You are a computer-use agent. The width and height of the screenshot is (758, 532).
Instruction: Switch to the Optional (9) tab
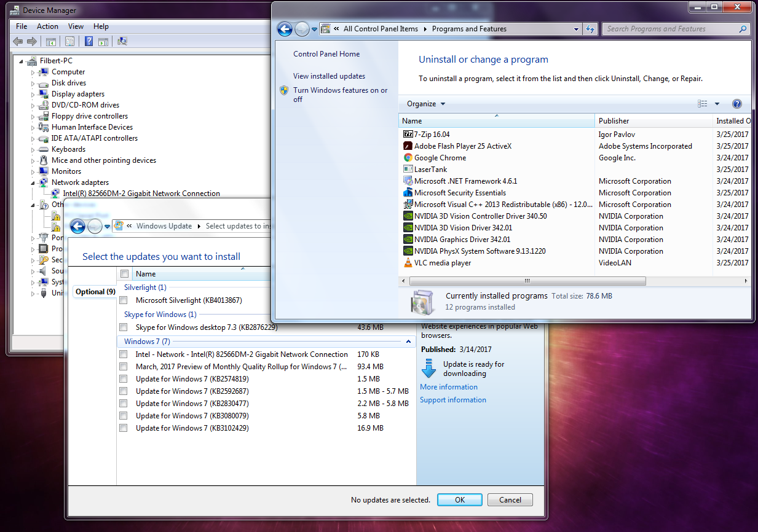pos(94,292)
